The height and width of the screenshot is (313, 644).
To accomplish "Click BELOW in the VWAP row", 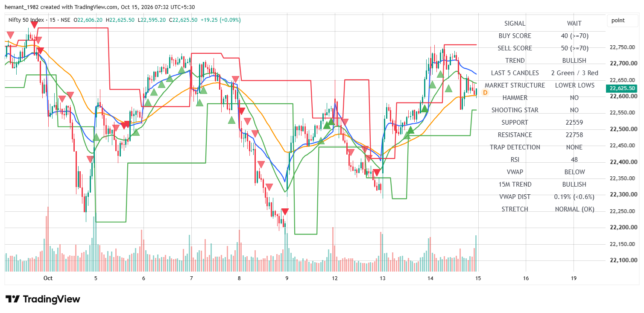I will 574,172.
